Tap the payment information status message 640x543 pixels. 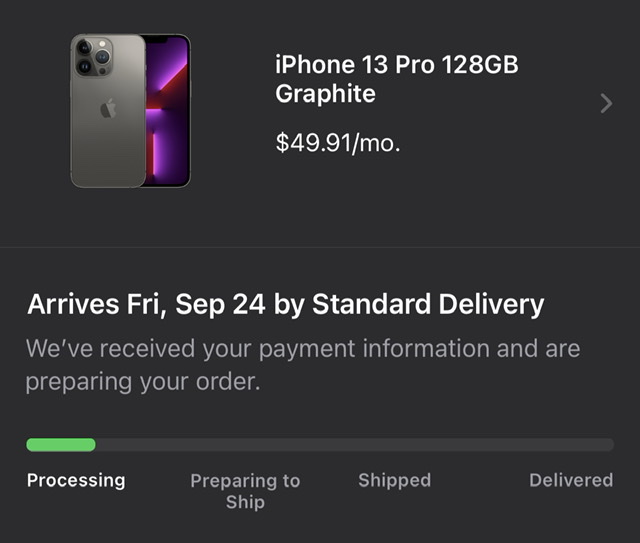click(303, 349)
